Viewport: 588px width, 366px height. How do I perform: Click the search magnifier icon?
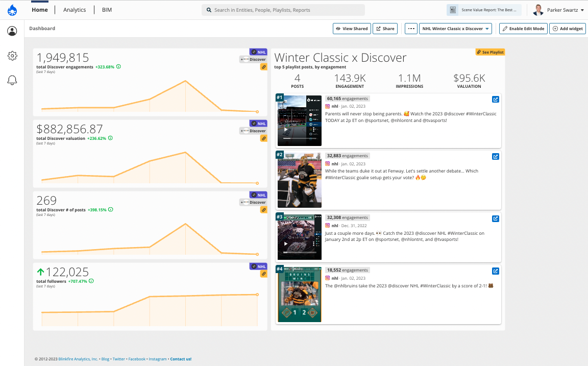click(209, 10)
